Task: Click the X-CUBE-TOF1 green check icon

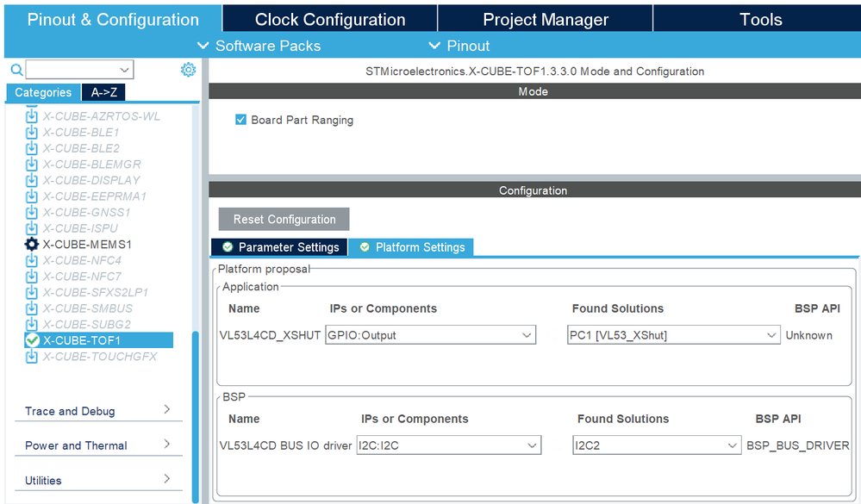Action: pyautogui.click(x=32, y=340)
